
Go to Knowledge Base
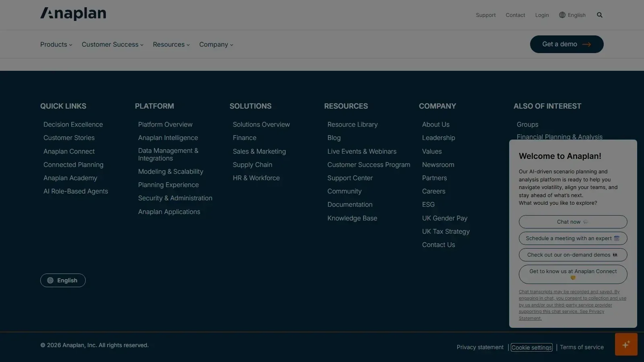(352, 218)
